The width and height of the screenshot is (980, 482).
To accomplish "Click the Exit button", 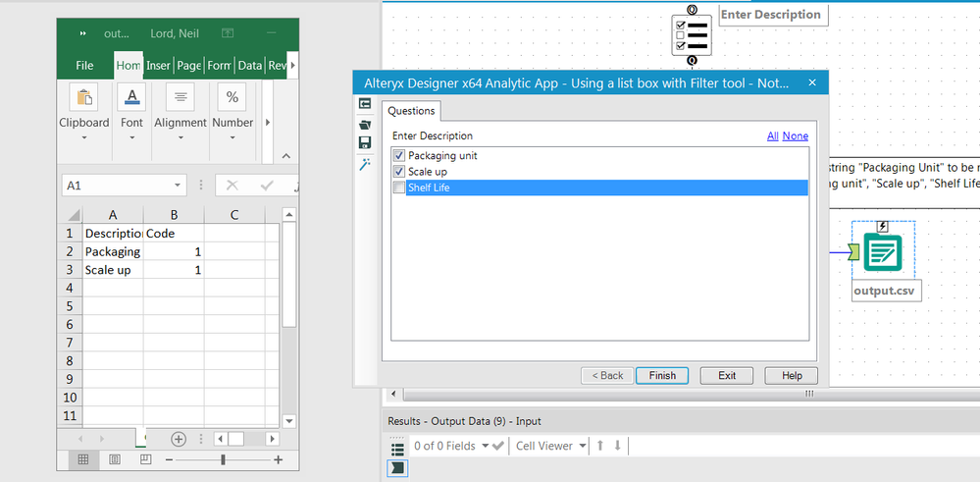I will pyautogui.click(x=726, y=375).
